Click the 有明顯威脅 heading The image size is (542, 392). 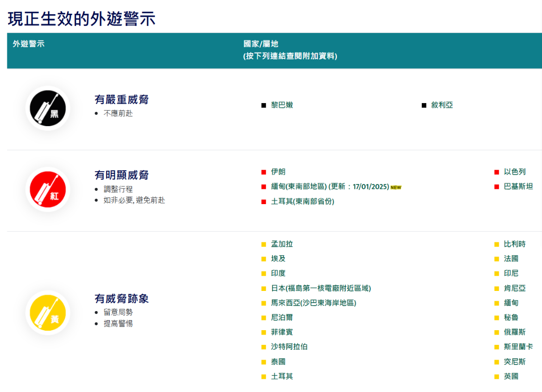[x=121, y=175]
